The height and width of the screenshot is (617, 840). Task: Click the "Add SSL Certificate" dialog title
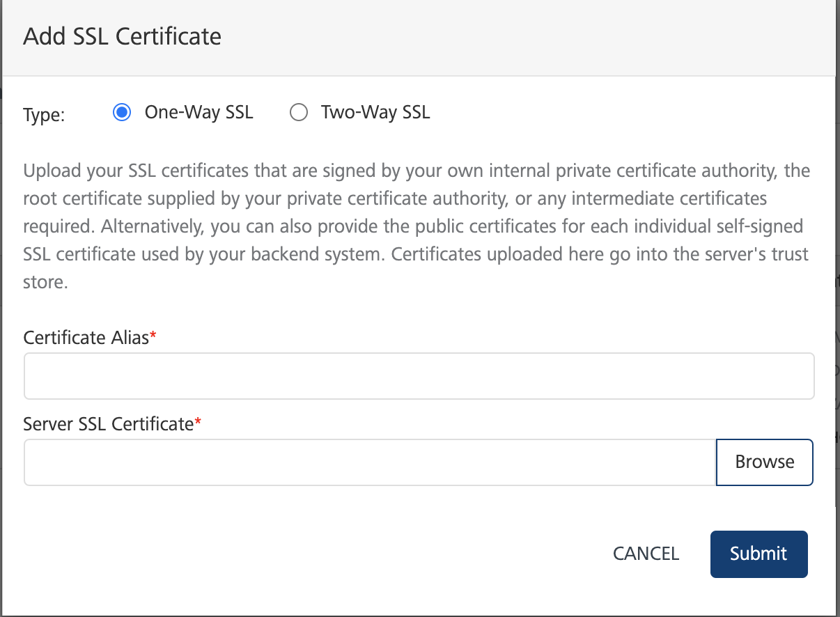[123, 36]
